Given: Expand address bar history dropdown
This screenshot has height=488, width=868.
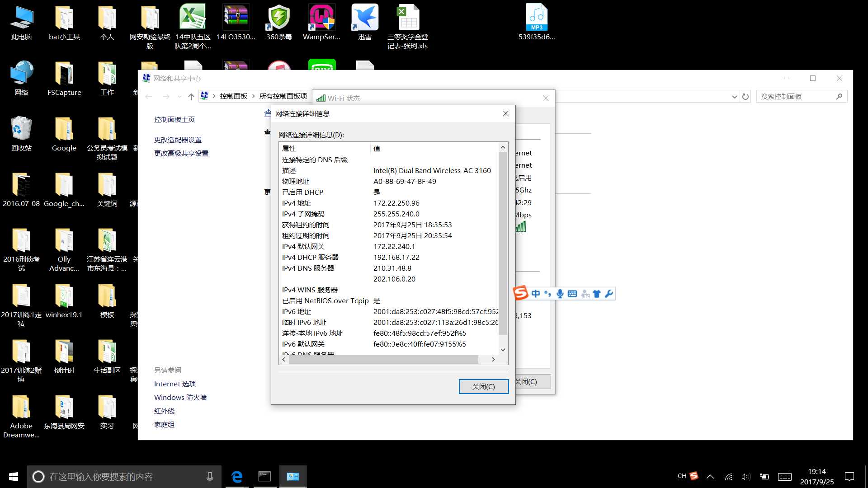Looking at the screenshot, I should (734, 97).
